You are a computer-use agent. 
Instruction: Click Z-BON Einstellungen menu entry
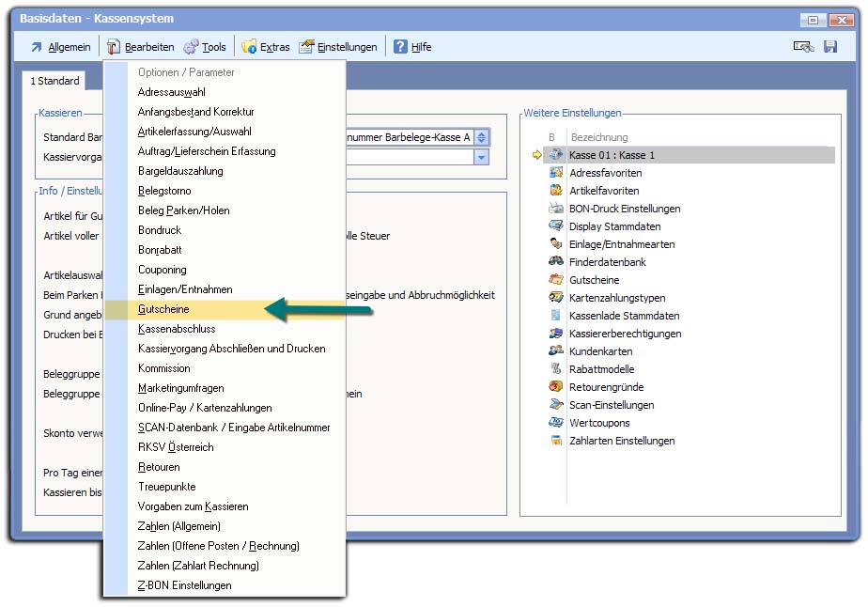point(184,585)
